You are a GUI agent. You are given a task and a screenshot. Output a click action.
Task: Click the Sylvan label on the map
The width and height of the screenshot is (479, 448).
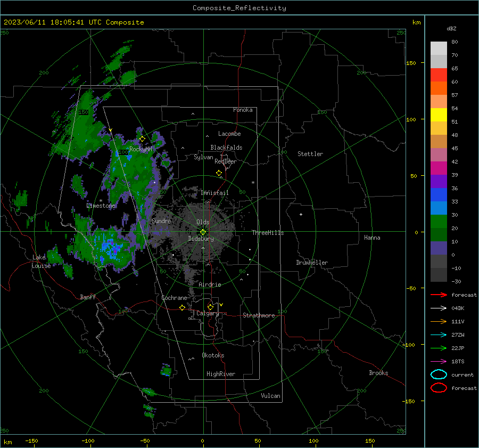coord(203,157)
